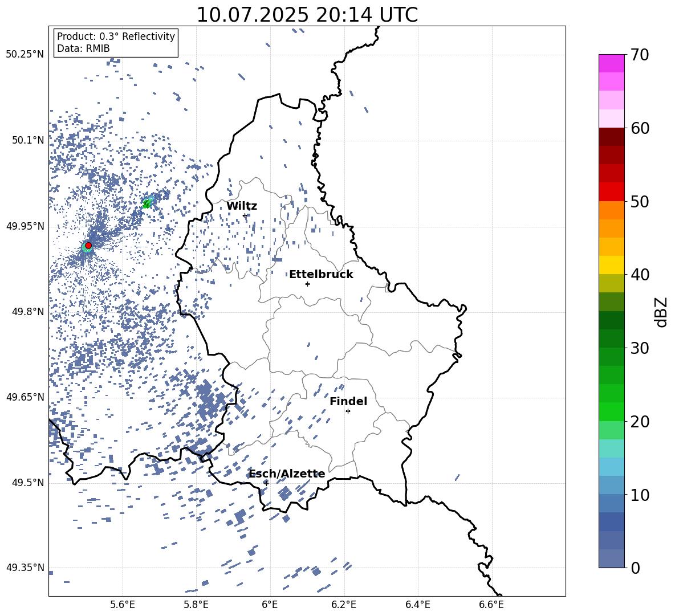
Task: Click 'Product: 0.3° Reflectivity' legend text
Action: pyautogui.click(x=116, y=36)
